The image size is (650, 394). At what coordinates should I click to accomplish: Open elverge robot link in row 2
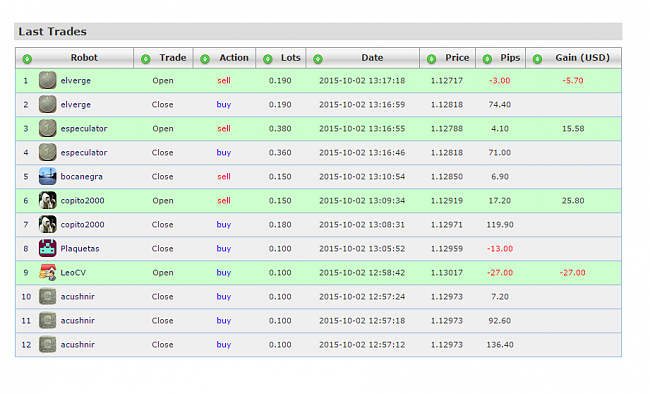point(75,105)
